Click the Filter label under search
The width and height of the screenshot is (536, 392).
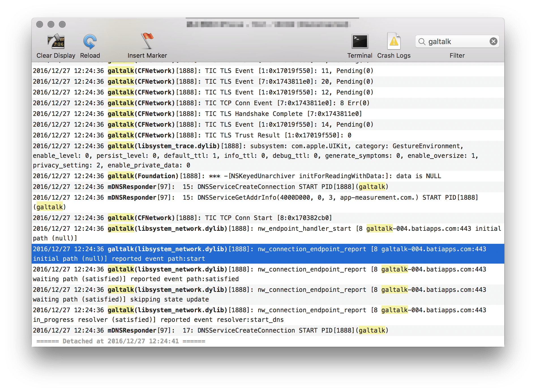pos(457,56)
